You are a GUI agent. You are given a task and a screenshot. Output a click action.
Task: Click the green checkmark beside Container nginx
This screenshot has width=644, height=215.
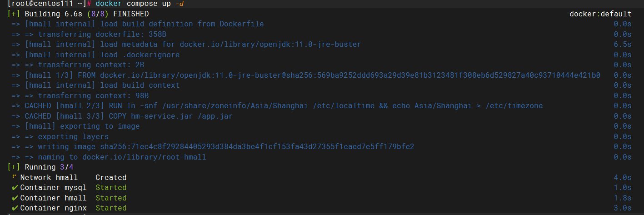coord(15,208)
